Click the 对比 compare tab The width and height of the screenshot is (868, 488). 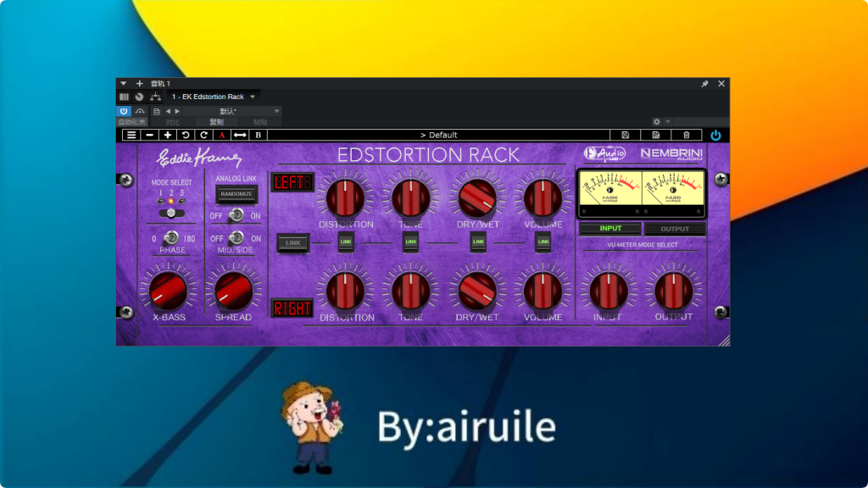[x=173, y=122]
